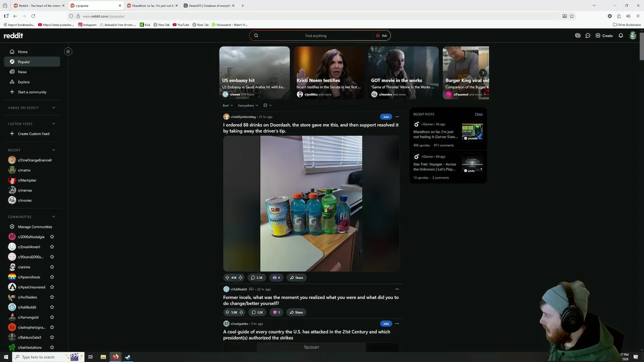Viewport: 644px width, 362px height.
Task: Open comments on Former incels post
Action: click(x=257, y=312)
